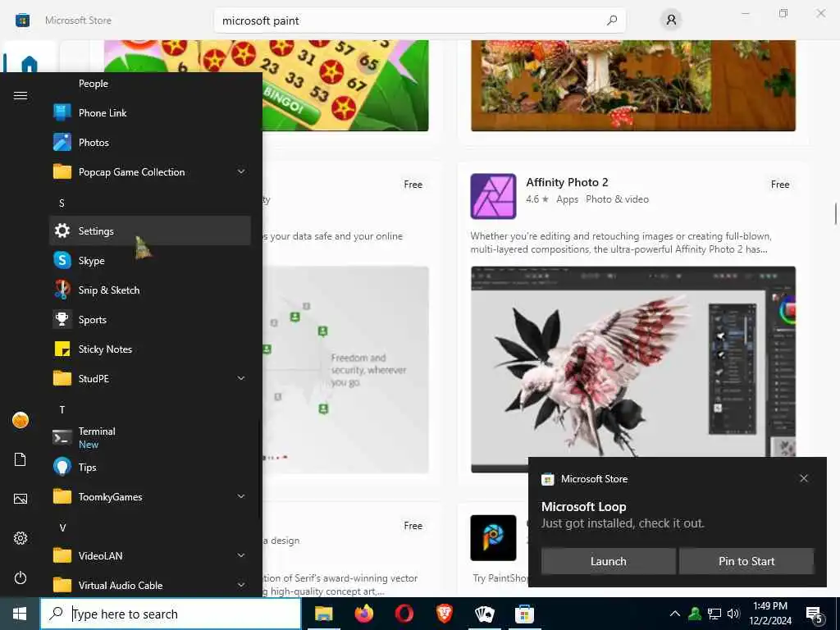Launch Firefox from the taskbar
The height and width of the screenshot is (630, 840).
pos(363,614)
